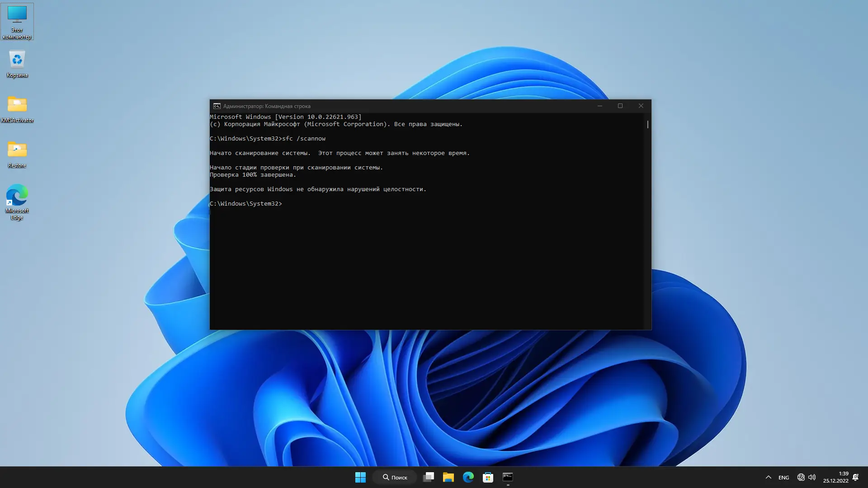
Task: Open Task View from the taskbar
Action: click(x=428, y=477)
